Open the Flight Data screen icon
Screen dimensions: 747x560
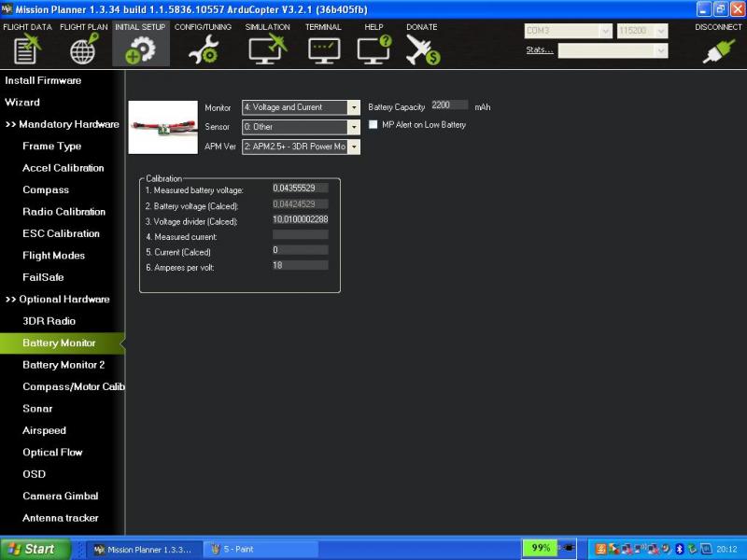pyautogui.click(x=28, y=49)
